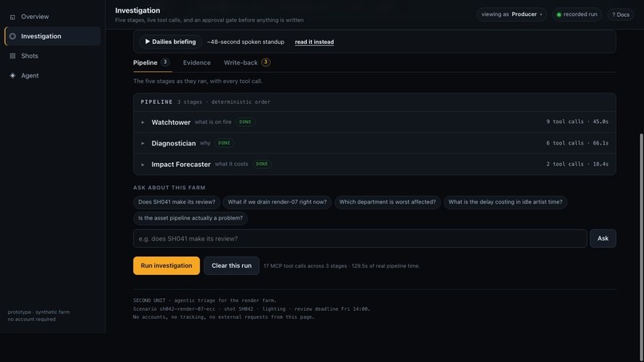This screenshot has width=644, height=362.
Task: Ask 'Does SH041 make its review?' suggestion
Action: [177, 202]
